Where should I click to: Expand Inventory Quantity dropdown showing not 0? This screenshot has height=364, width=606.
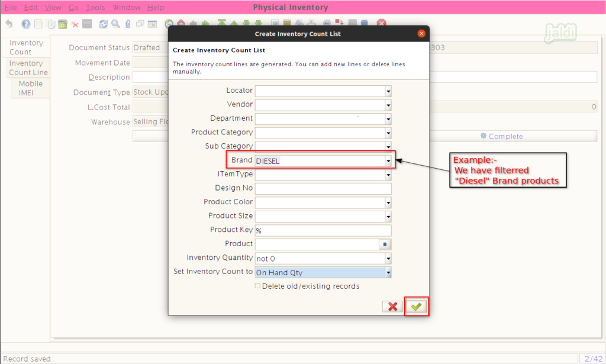388,259
